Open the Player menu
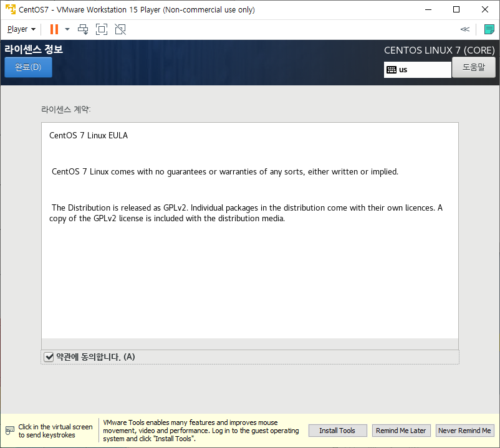500x448 pixels. (x=21, y=29)
